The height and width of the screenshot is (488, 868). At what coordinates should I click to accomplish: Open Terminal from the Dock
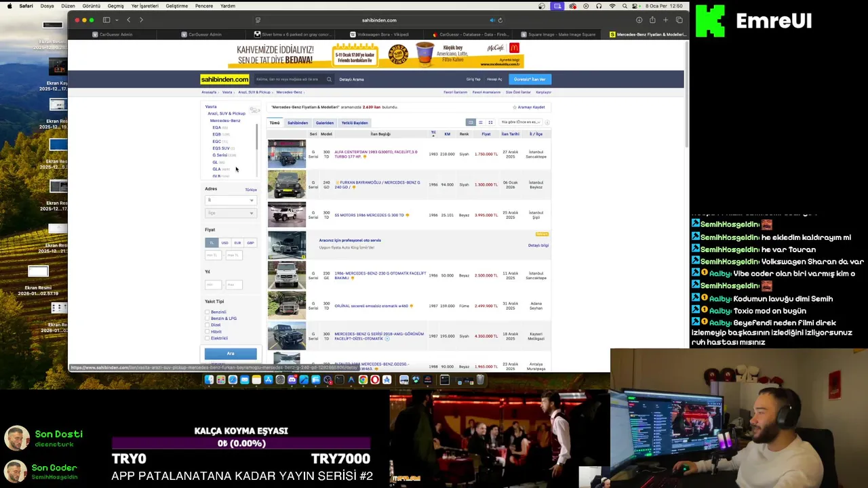339,380
